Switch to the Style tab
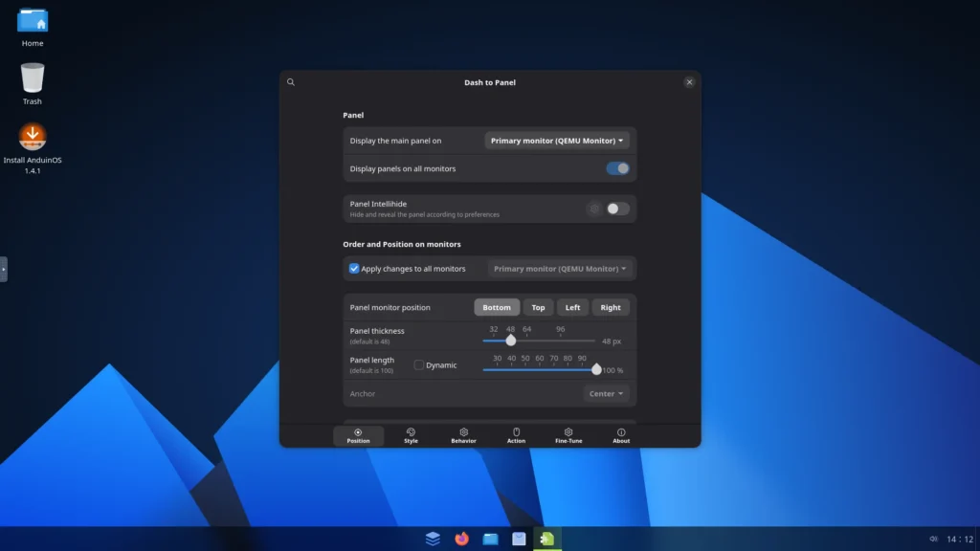Screen dimensions: 980x551 point(411,435)
